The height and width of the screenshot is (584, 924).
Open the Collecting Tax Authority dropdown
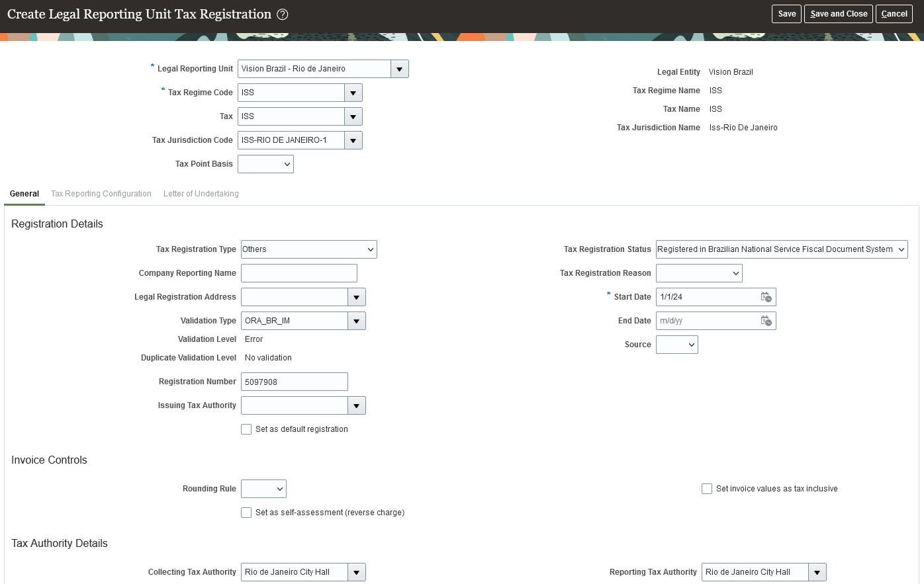[x=357, y=572]
